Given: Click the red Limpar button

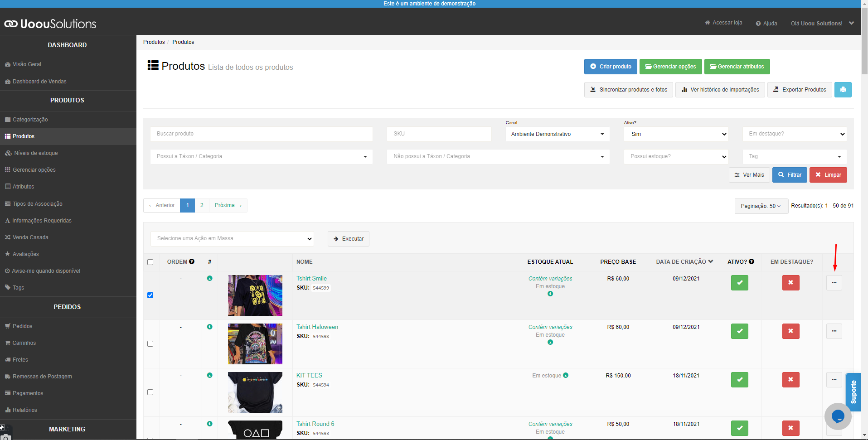Looking at the screenshot, I should click(x=828, y=175).
